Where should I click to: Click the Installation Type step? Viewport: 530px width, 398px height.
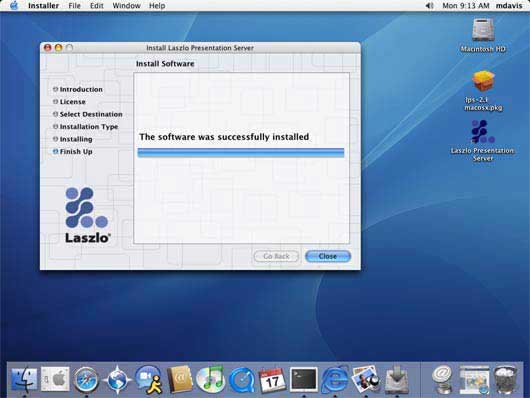pyautogui.click(x=86, y=127)
